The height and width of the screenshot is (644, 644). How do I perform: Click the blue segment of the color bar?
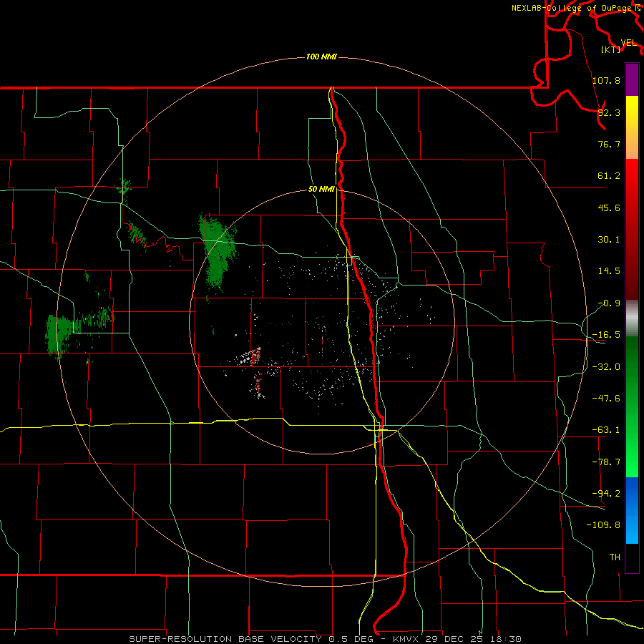(x=632, y=510)
